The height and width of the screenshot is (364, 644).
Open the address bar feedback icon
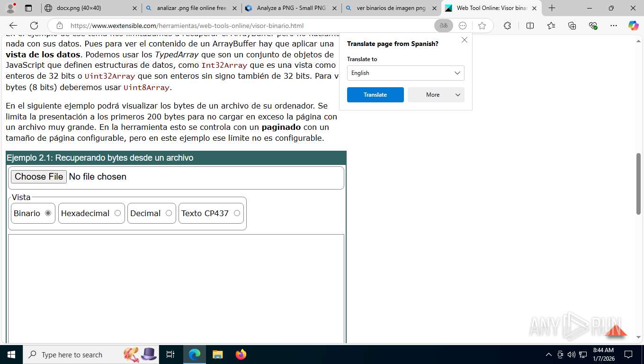[x=463, y=26]
